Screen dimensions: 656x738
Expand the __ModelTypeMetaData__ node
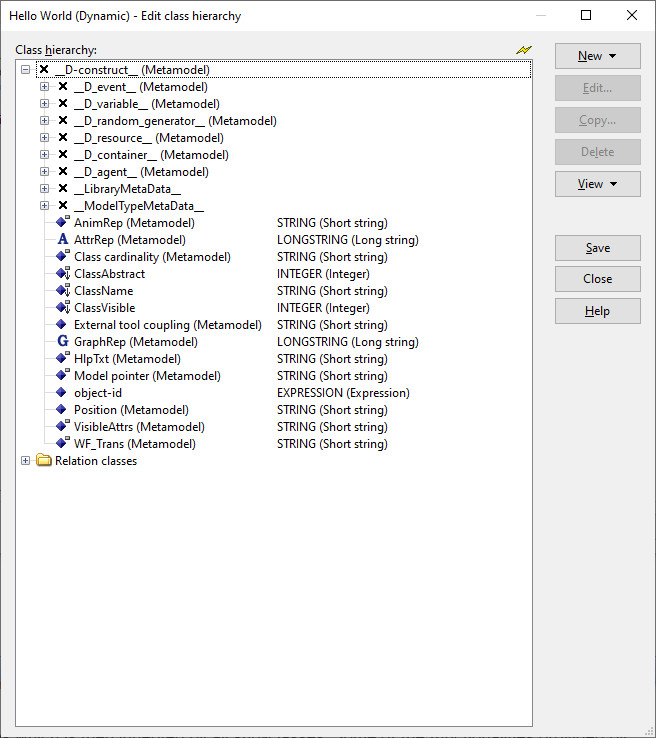(44, 205)
